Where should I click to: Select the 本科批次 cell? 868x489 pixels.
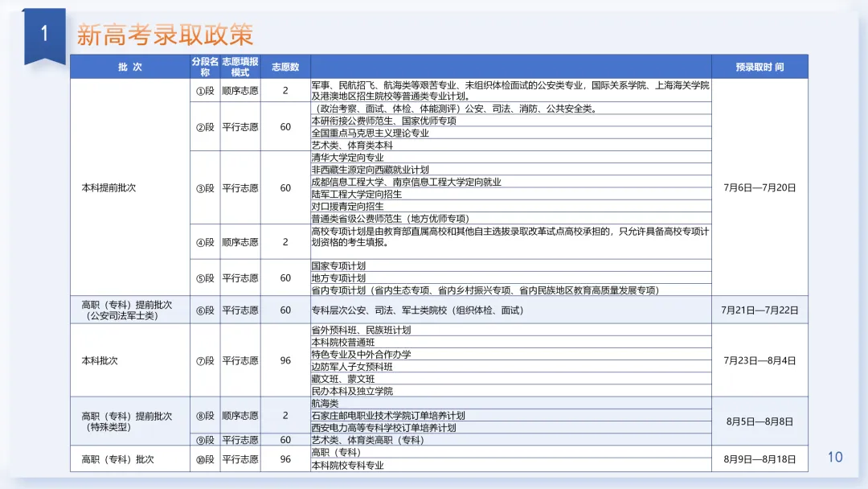coord(130,360)
